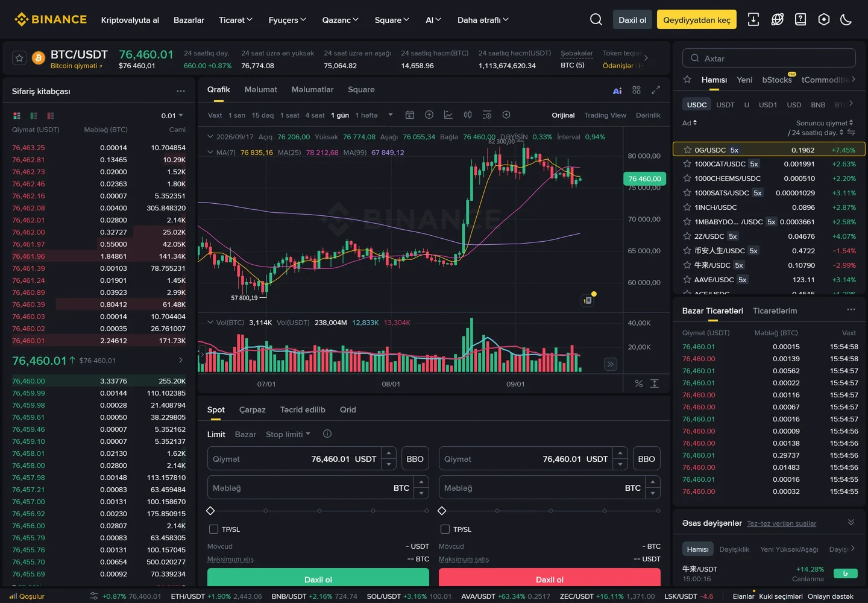Switch theme with the moon icon
The image size is (868, 603).
(x=846, y=19)
